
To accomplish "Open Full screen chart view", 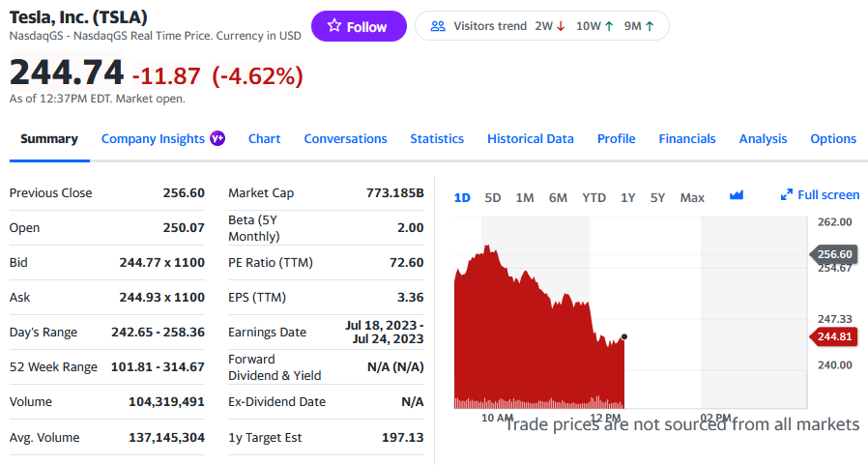I will pyautogui.click(x=820, y=195).
